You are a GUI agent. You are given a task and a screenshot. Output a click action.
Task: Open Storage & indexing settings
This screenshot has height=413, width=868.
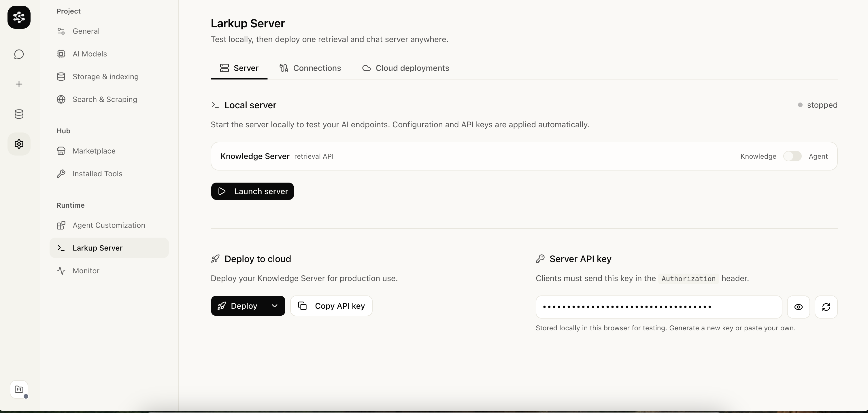click(x=109, y=77)
